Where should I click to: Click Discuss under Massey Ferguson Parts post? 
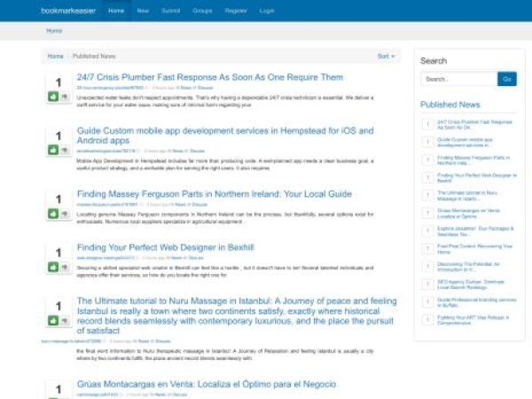click(x=199, y=205)
